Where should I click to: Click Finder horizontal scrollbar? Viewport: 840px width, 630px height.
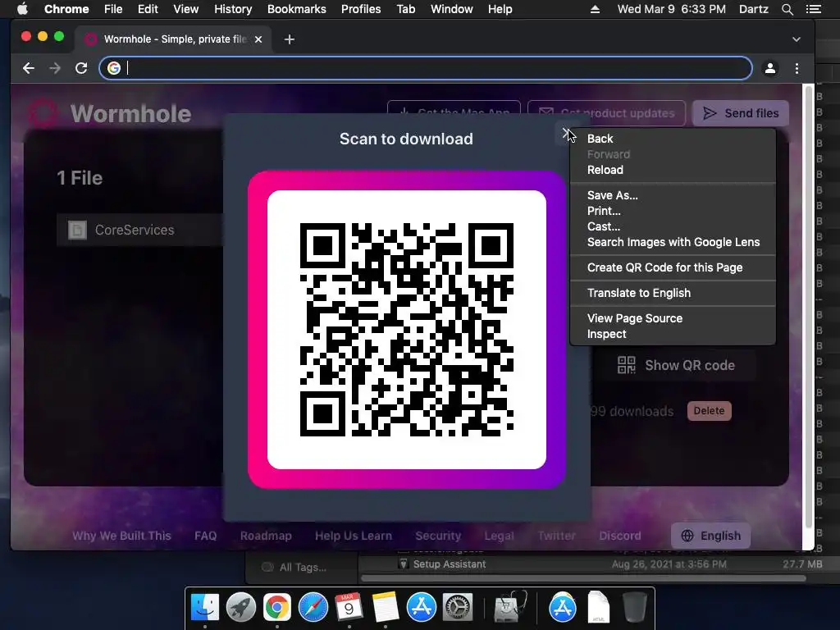tap(583, 578)
